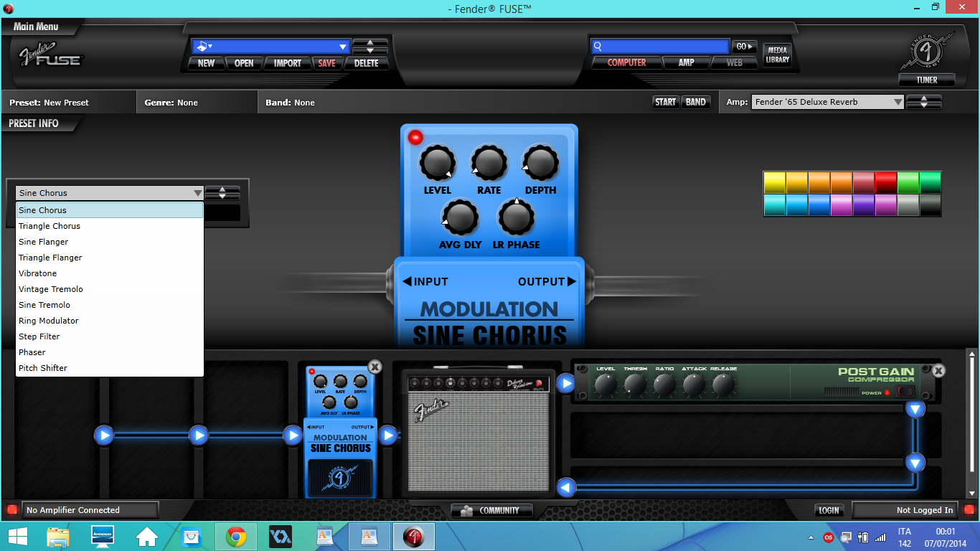Expand the preset selector dropdown at top
The height and width of the screenshot is (551, 980).
tap(342, 47)
